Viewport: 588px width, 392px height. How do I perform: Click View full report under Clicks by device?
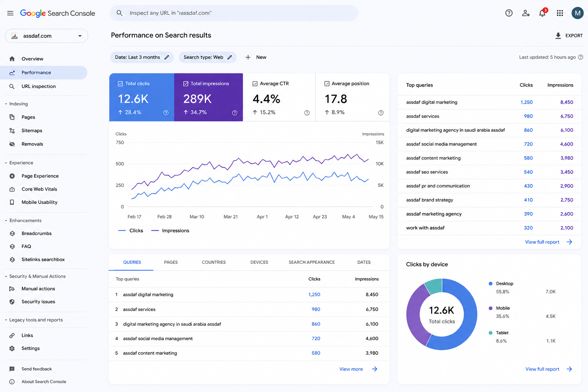(549, 369)
